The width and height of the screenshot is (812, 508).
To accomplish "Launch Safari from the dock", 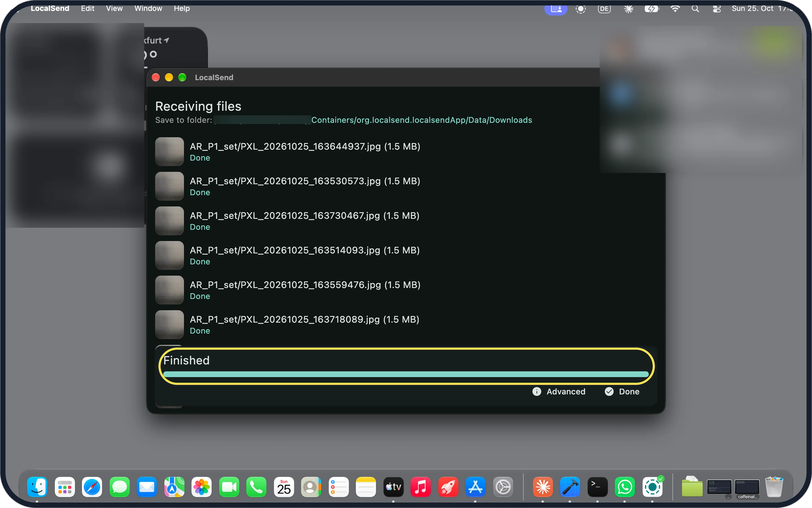I will coord(92,487).
